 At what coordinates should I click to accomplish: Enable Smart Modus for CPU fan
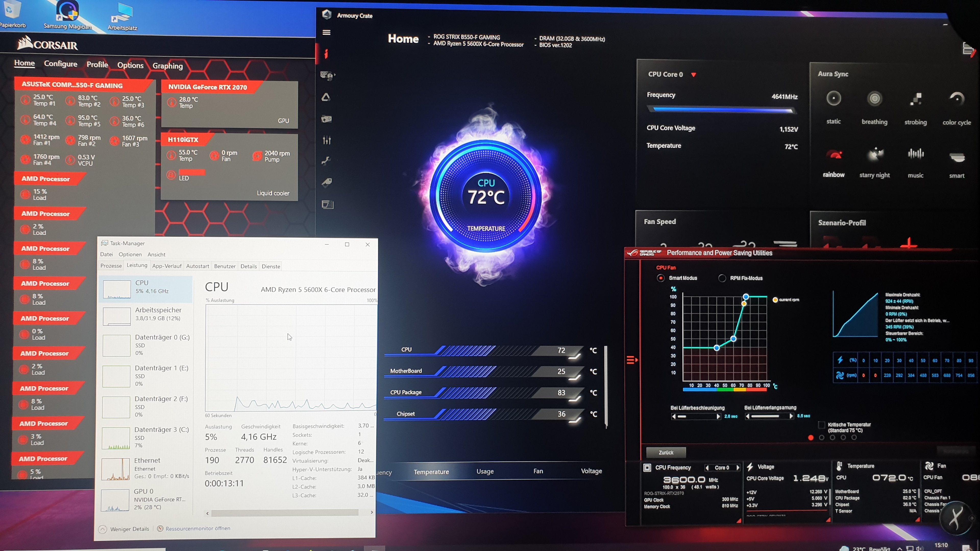pos(661,278)
